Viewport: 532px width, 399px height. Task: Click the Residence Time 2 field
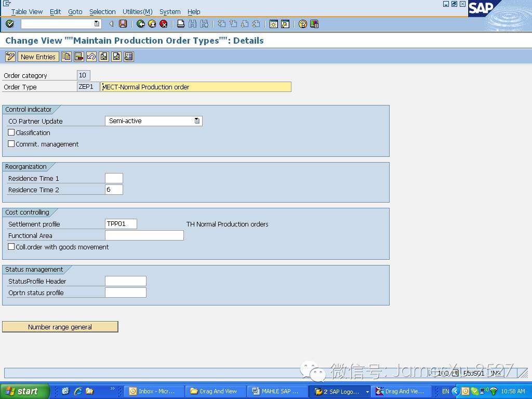[114, 190]
